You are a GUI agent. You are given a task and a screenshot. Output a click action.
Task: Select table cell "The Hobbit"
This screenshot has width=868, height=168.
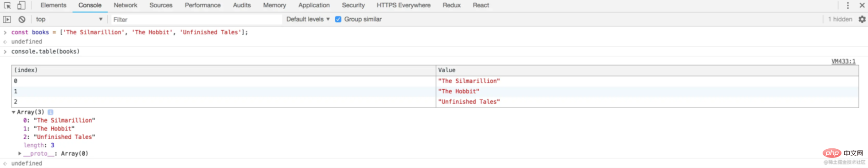[647, 92]
